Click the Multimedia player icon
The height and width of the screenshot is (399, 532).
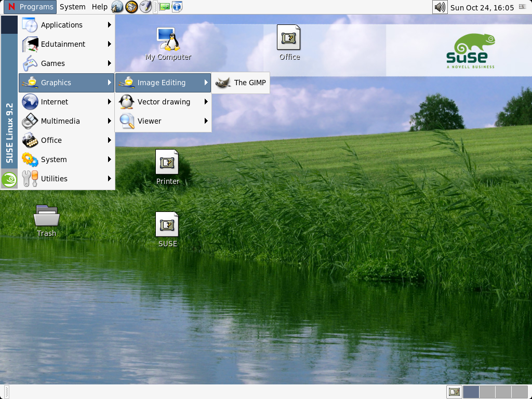[30, 121]
